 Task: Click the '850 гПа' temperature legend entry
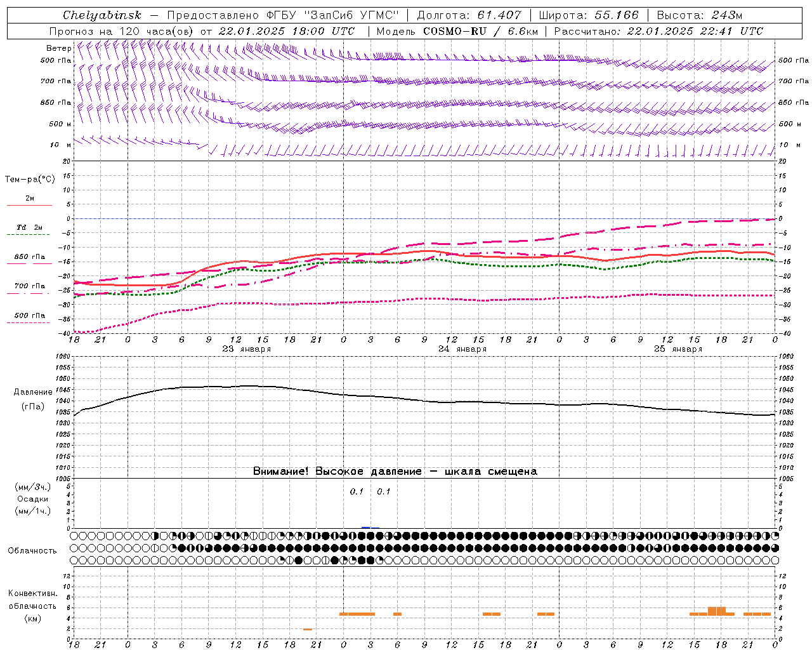pos(30,257)
